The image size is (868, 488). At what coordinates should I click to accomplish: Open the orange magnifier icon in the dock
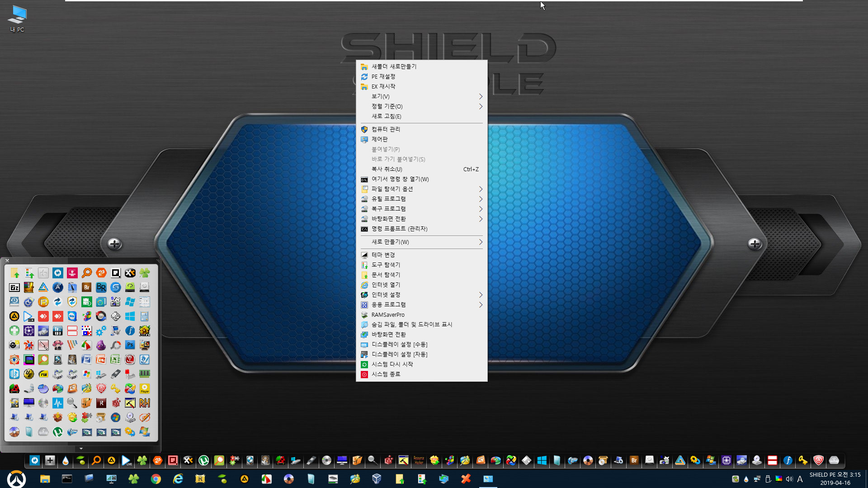pos(96,460)
